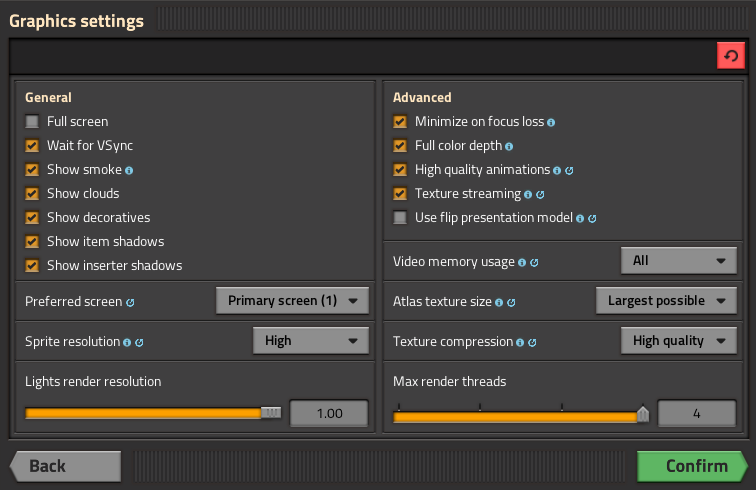Click restart-required icon beside Texture streaming
The width and height of the screenshot is (756, 490).
click(540, 194)
